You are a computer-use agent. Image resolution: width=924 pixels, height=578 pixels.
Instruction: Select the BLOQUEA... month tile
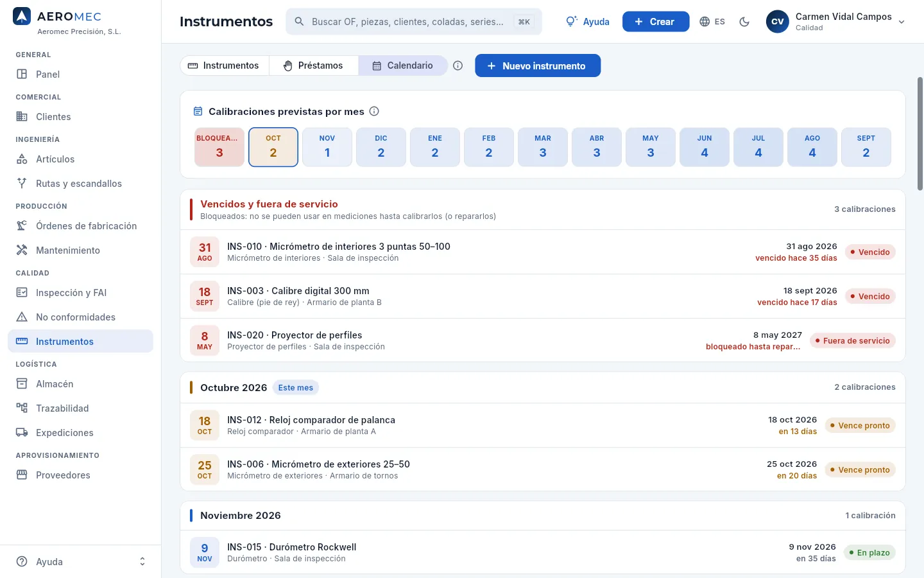pyautogui.click(x=219, y=147)
